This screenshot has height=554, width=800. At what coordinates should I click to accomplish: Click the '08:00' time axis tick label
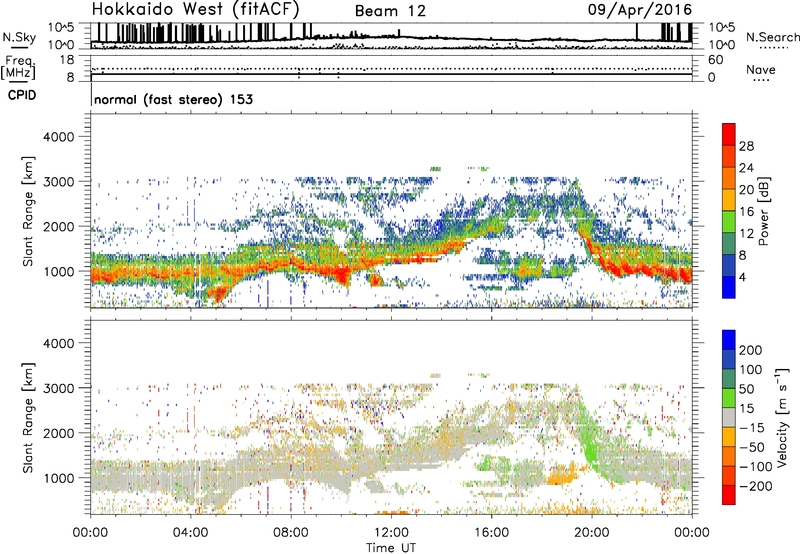[x=291, y=533]
